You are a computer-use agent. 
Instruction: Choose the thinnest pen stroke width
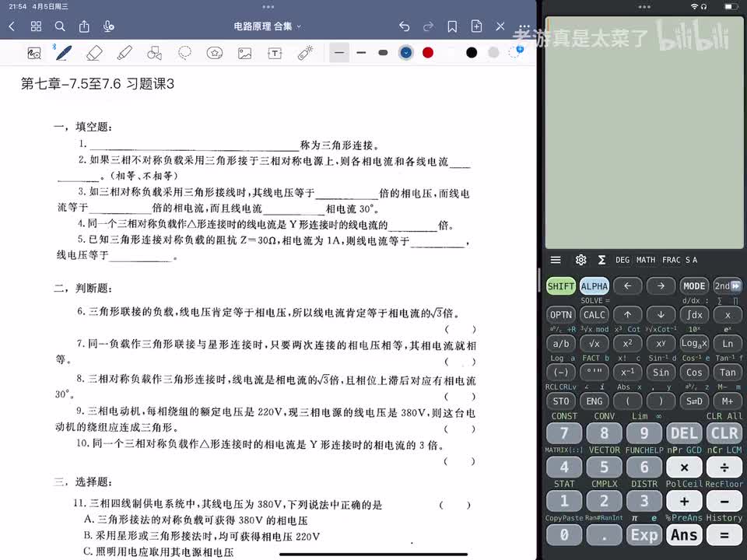pyautogui.click(x=339, y=52)
